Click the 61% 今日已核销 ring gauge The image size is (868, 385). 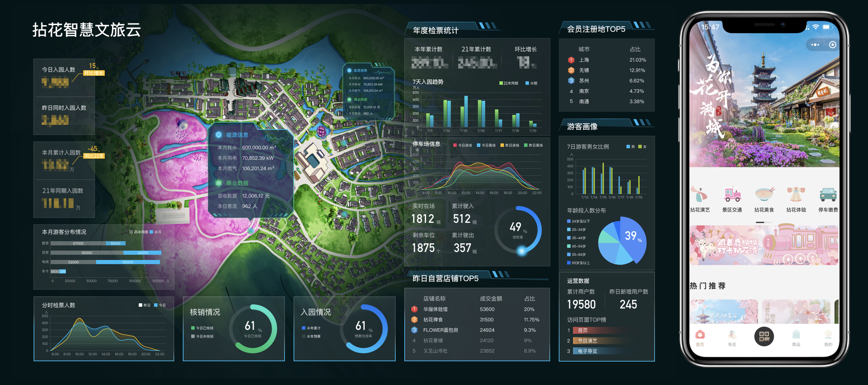(253, 329)
